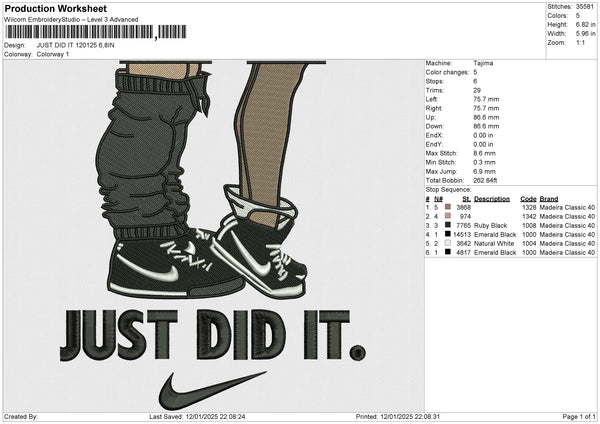
Task: Click the Brand column header
Action: [x=549, y=199]
